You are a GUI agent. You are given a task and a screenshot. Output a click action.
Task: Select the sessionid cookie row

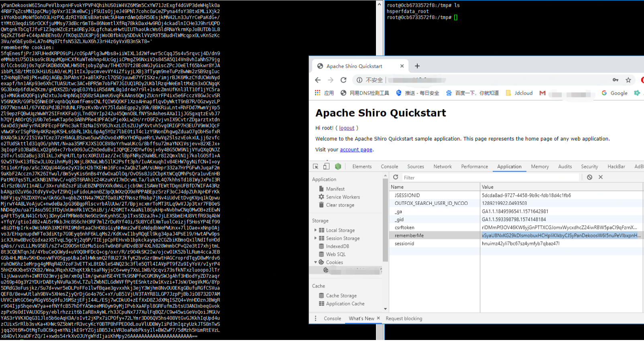(516, 243)
